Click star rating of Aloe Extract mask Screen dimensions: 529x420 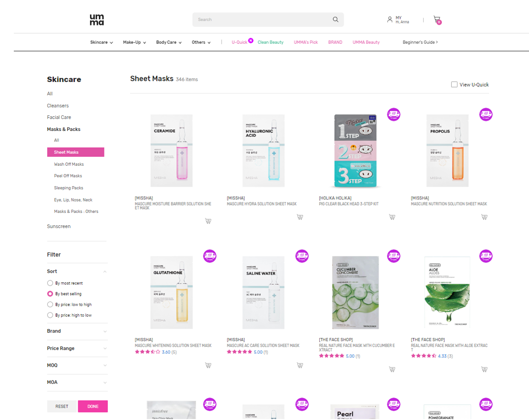coord(424,356)
